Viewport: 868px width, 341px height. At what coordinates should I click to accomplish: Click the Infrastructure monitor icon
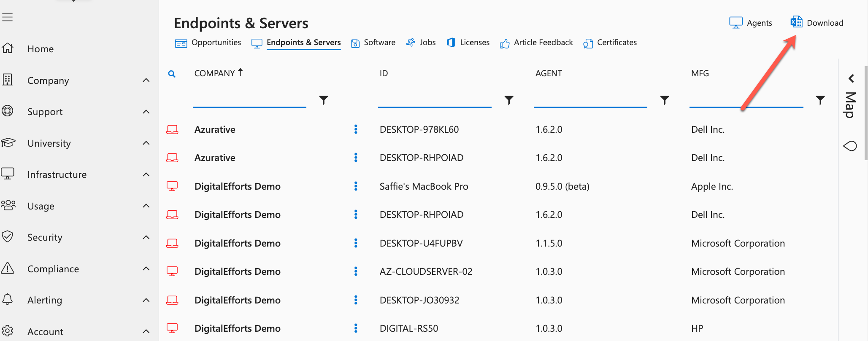(x=8, y=174)
